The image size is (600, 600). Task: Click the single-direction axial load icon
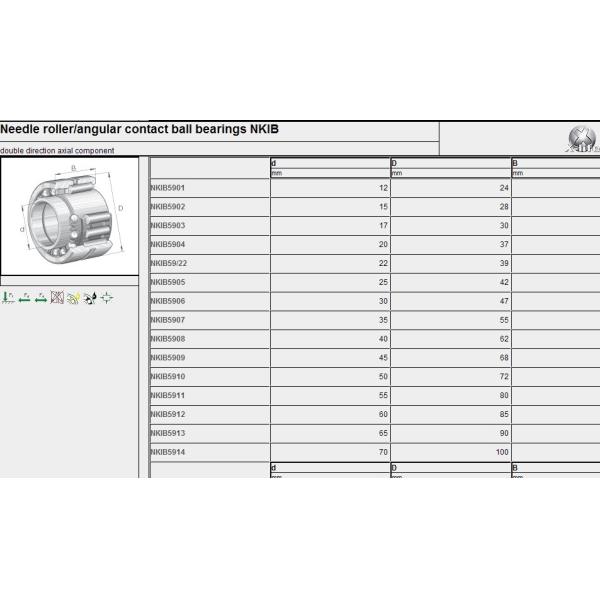click(24, 297)
